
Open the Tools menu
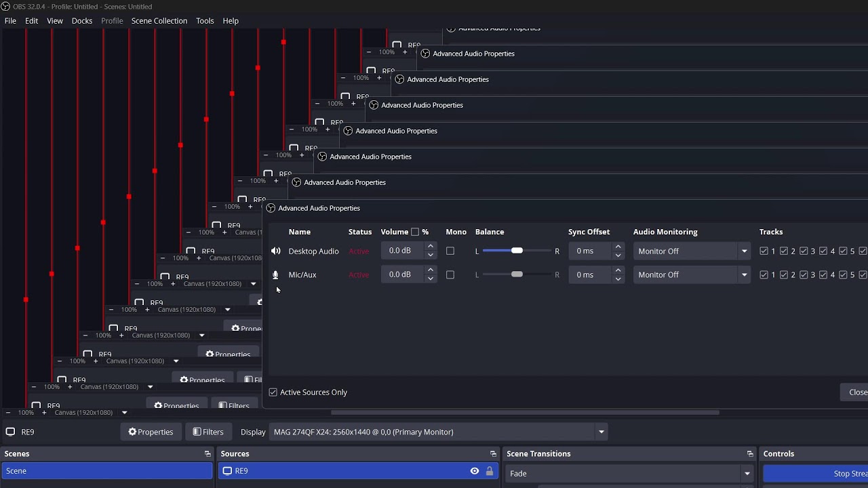pyautogui.click(x=205, y=21)
